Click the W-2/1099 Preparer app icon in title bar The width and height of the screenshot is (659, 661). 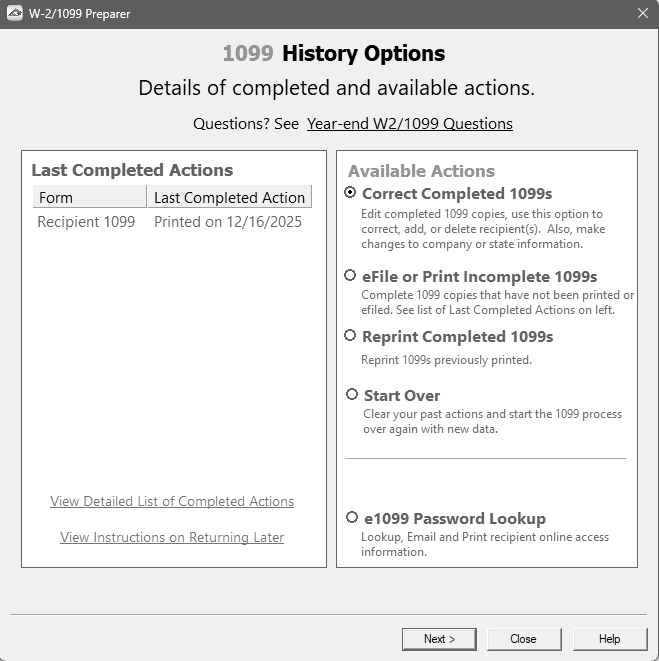[15, 14]
